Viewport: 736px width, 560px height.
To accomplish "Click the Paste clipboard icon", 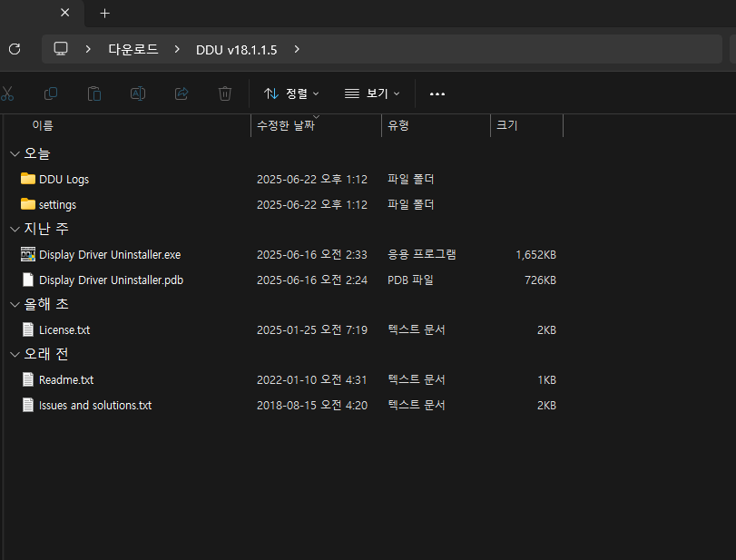I will click(x=94, y=93).
